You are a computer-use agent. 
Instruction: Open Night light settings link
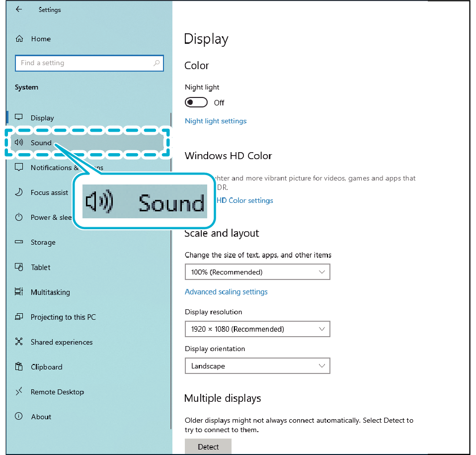(x=216, y=121)
